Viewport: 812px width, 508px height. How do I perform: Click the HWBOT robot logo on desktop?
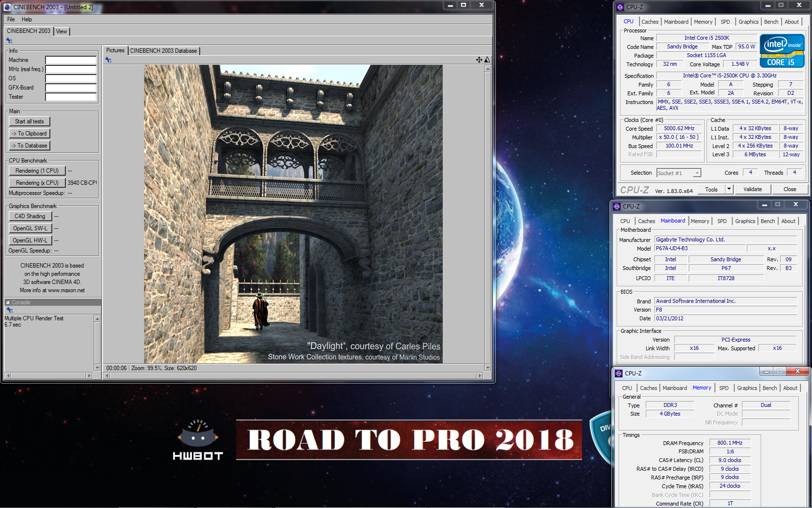coord(198,439)
